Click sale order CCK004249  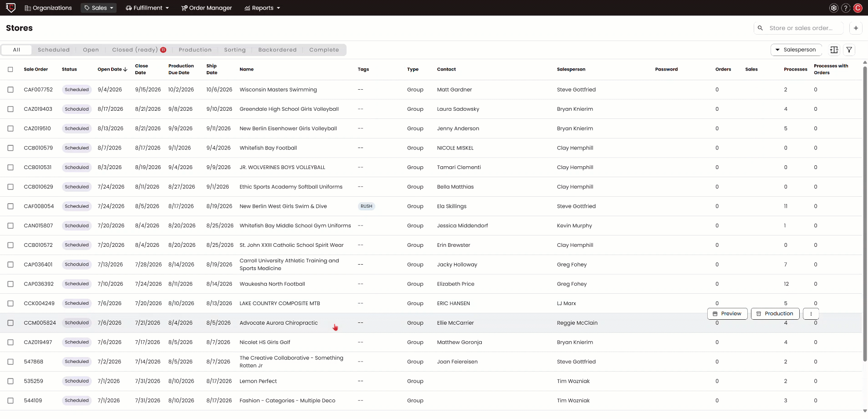tap(39, 303)
